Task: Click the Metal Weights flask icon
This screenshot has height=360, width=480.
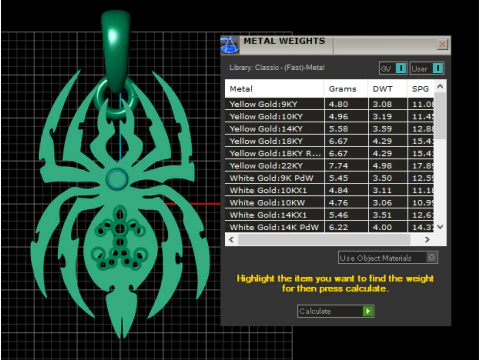Action: [x=230, y=45]
